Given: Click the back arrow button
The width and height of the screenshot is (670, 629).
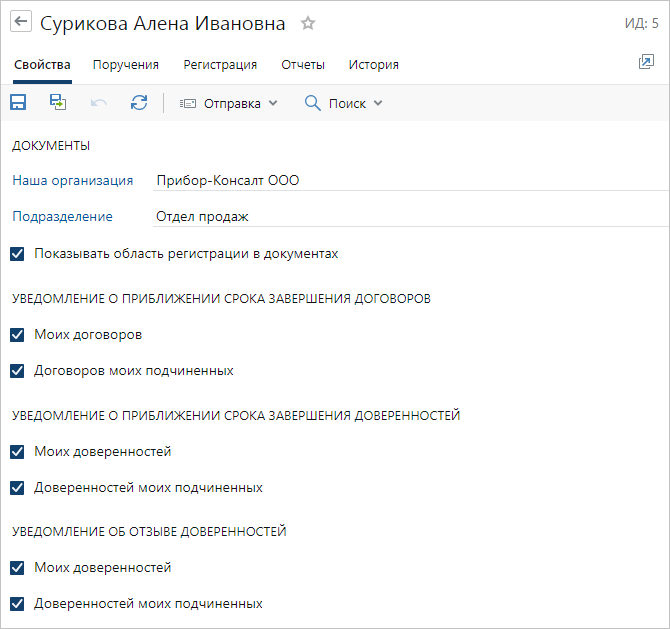Looking at the screenshot, I should coord(21,23).
